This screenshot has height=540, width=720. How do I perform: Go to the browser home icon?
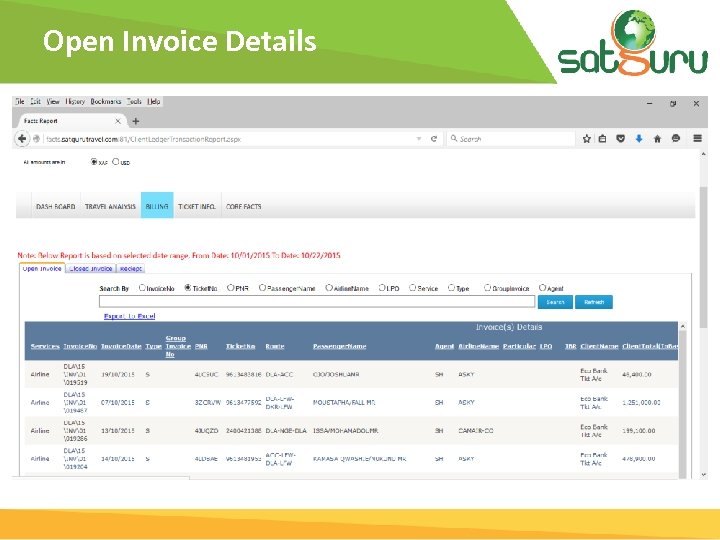coord(657,139)
